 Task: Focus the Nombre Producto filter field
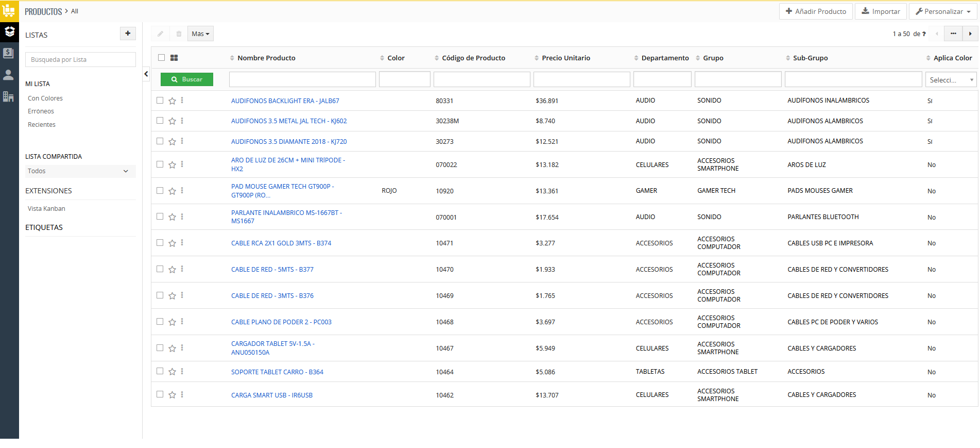pyautogui.click(x=302, y=79)
